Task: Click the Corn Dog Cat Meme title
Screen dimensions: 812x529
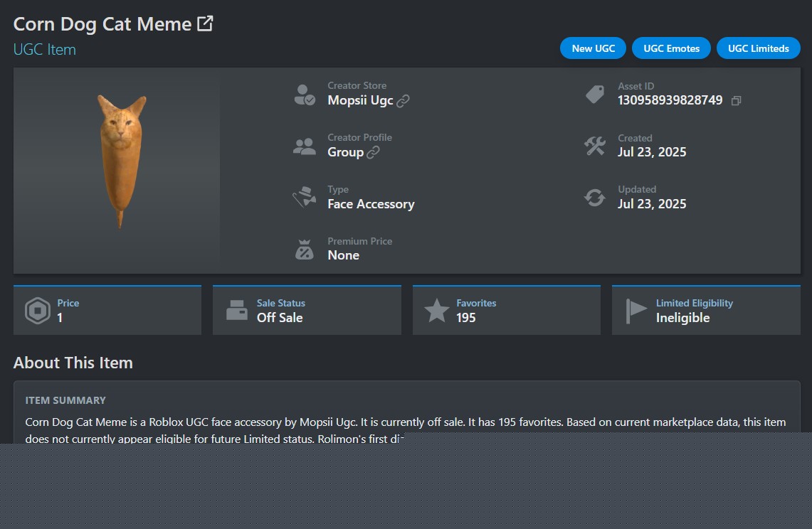Action: click(x=102, y=24)
